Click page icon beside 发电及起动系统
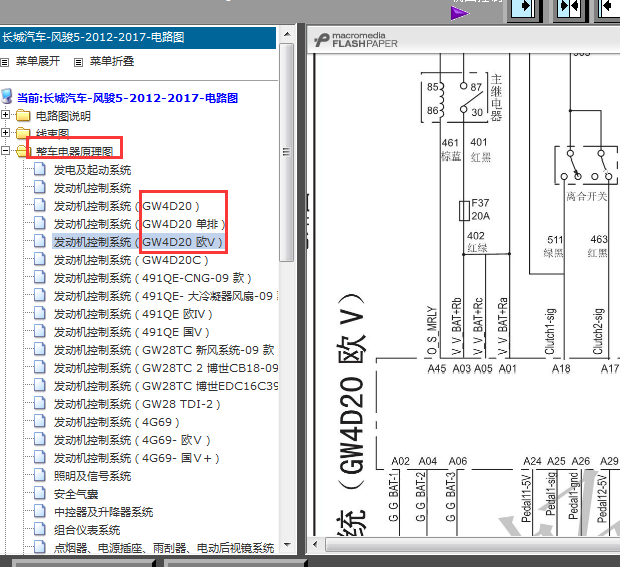 40,168
